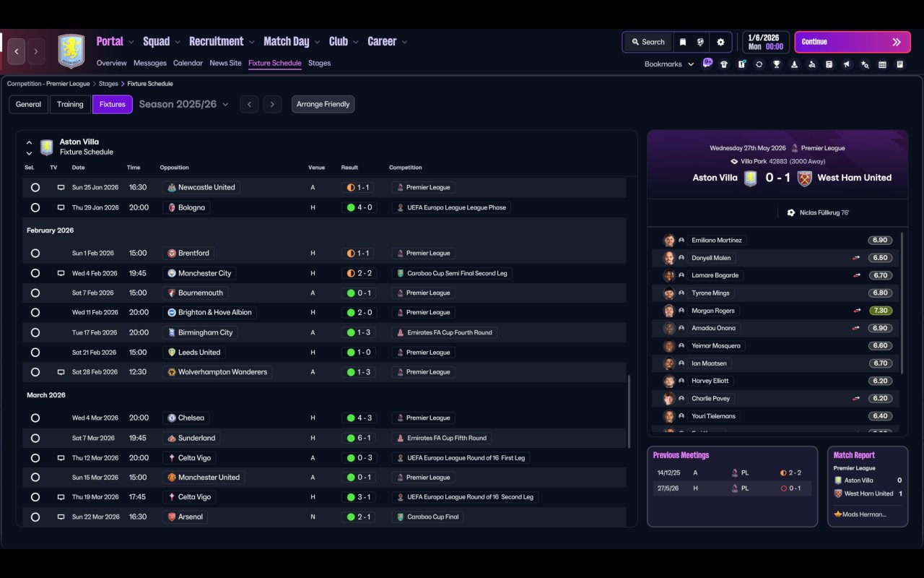Click the 14/12/25 previous meeting row
Screen dimensions: 924x578
point(731,473)
